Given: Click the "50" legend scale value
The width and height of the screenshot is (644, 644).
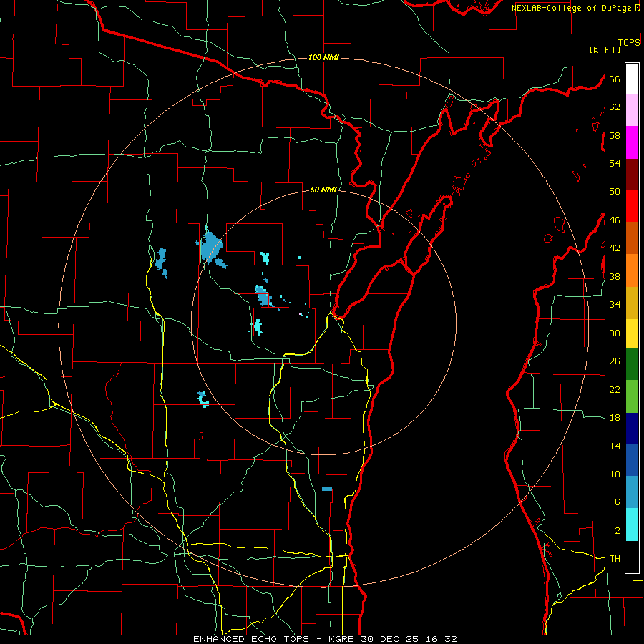Looking at the screenshot, I should 615,192.
